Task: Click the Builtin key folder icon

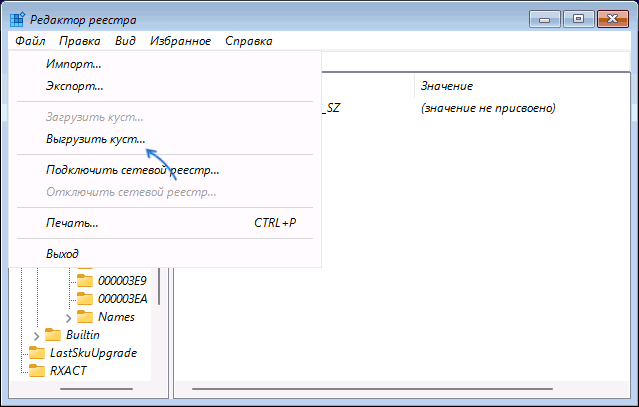Action: 53,335
